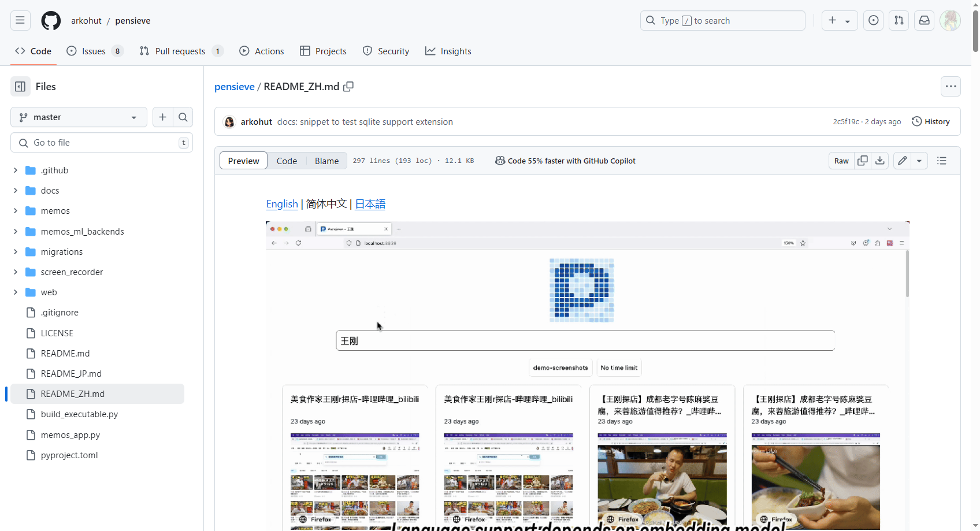Open file History
Image resolution: width=980 pixels, height=531 pixels.
tap(931, 122)
